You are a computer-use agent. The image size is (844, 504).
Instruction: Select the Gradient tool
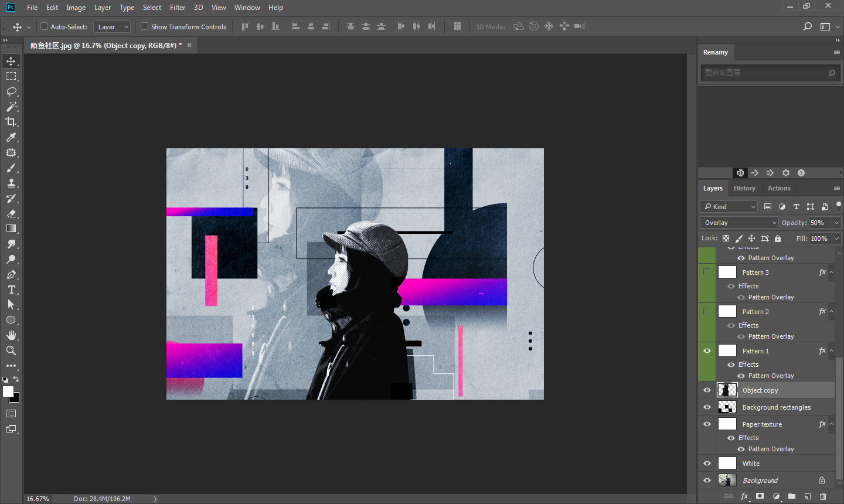(11, 229)
